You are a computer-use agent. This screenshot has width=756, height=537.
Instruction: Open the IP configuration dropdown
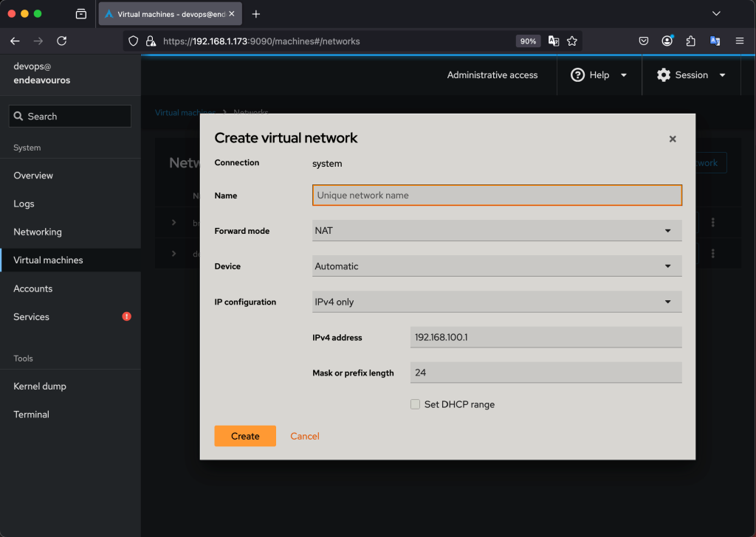(x=497, y=302)
